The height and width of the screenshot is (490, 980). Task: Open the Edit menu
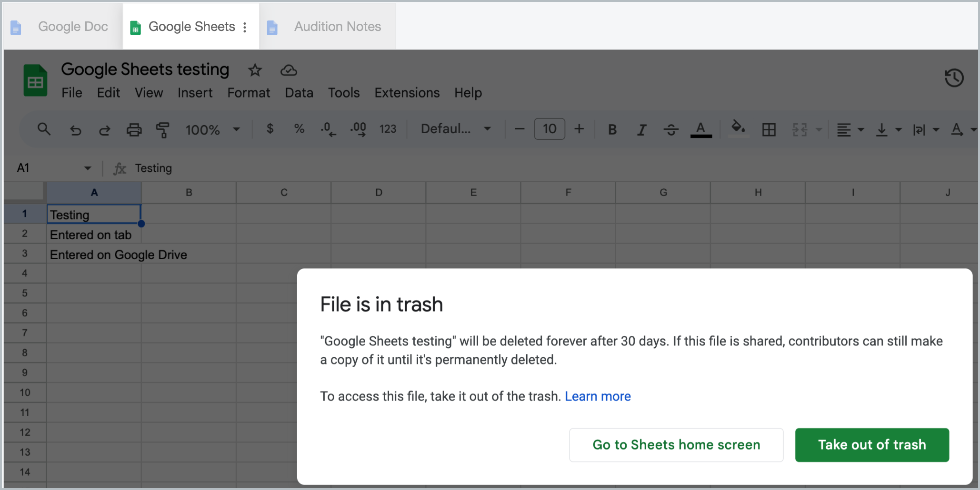pyautogui.click(x=109, y=93)
